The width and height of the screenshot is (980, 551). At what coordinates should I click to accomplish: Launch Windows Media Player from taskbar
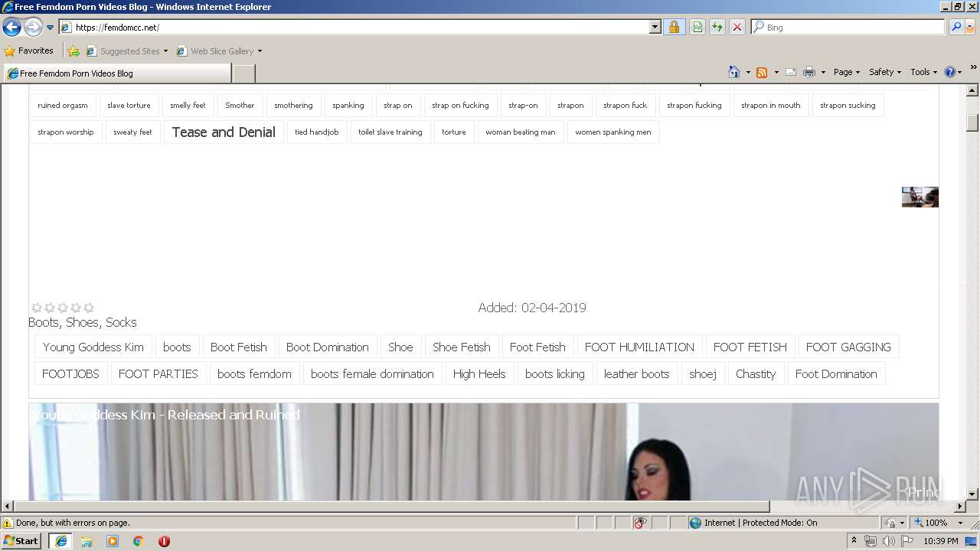[x=113, y=541]
